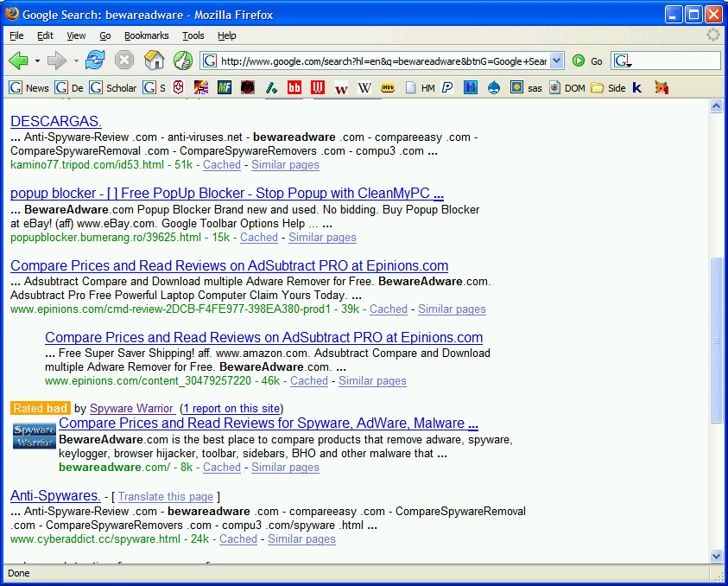Open the Edit menu
The width and height of the screenshot is (728, 586).
coord(45,35)
